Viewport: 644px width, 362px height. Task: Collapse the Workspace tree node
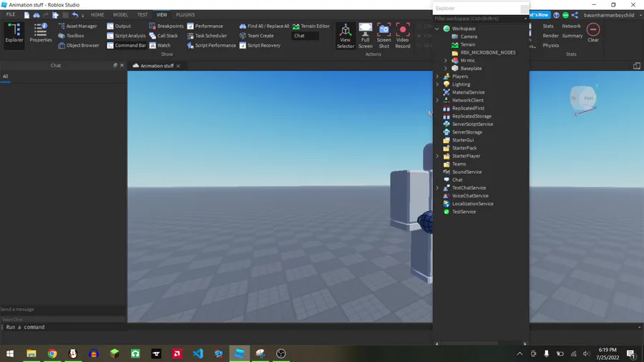coord(437,29)
